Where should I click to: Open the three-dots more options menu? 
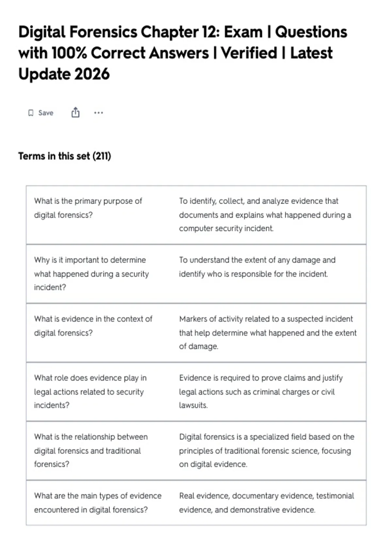(98, 113)
